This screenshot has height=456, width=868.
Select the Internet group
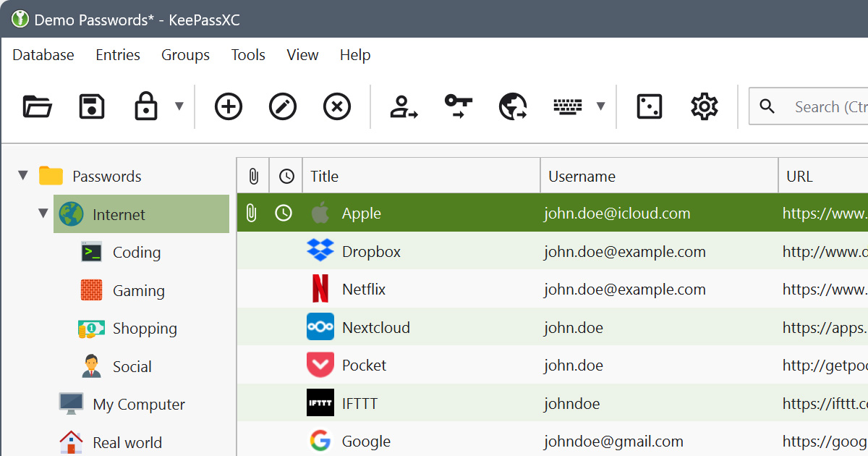tap(141, 214)
